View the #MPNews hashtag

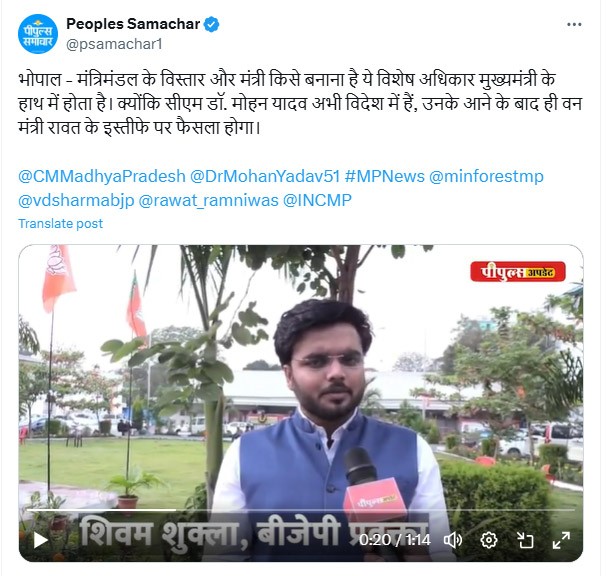coord(385,176)
